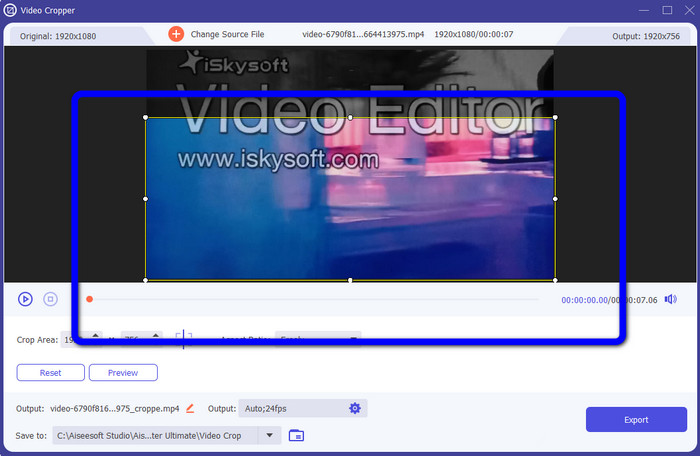This screenshot has height=456, width=700.
Task: Click the orange plus Change Source File icon
Action: point(176,34)
